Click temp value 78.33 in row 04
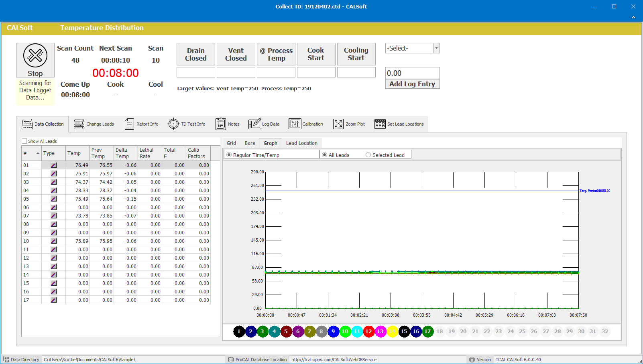 click(78, 191)
